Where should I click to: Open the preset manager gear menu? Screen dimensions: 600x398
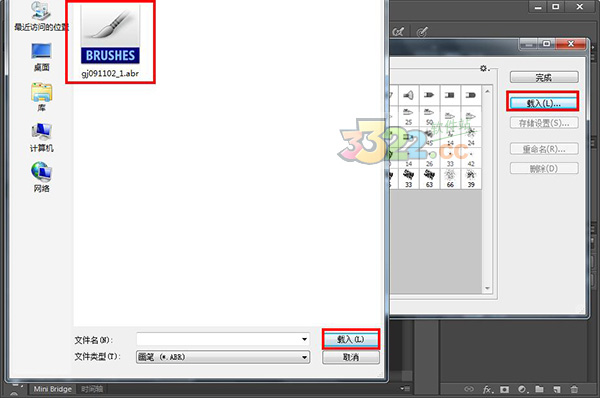coord(484,69)
